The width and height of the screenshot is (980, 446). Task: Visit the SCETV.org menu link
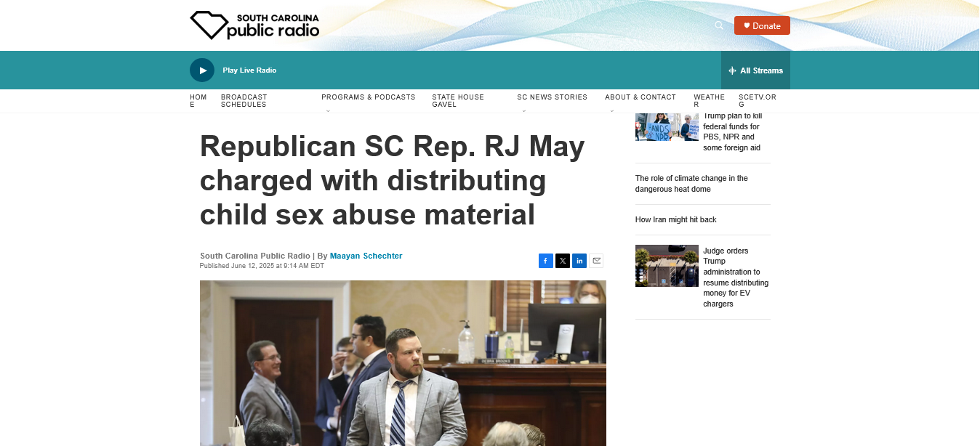click(x=758, y=100)
